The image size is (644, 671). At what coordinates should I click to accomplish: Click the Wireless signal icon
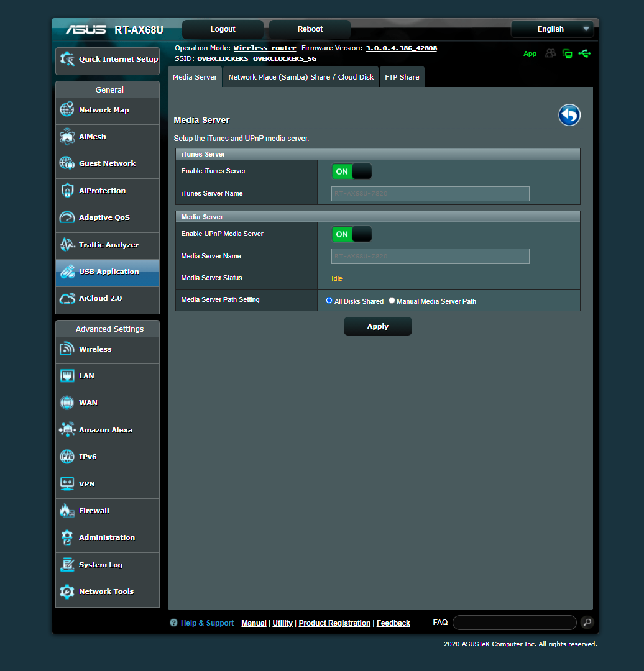click(x=67, y=349)
